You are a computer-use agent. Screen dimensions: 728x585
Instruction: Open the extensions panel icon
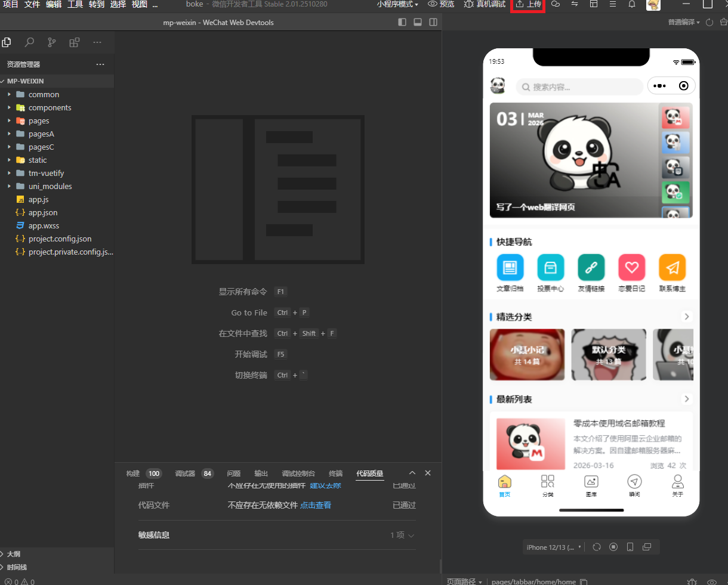tap(75, 42)
